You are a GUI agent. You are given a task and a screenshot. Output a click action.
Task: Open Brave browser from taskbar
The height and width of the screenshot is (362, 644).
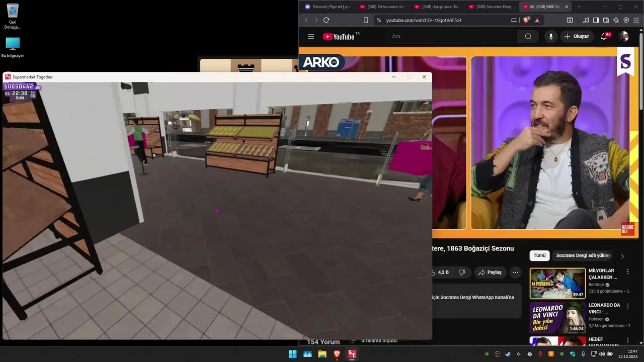click(337, 354)
